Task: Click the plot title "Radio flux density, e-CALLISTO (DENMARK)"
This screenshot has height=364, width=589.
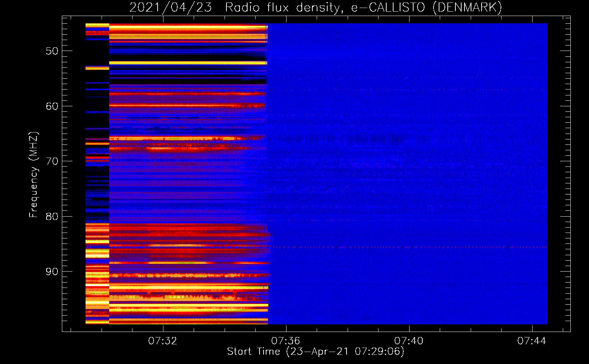Action: pyautogui.click(x=363, y=7)
